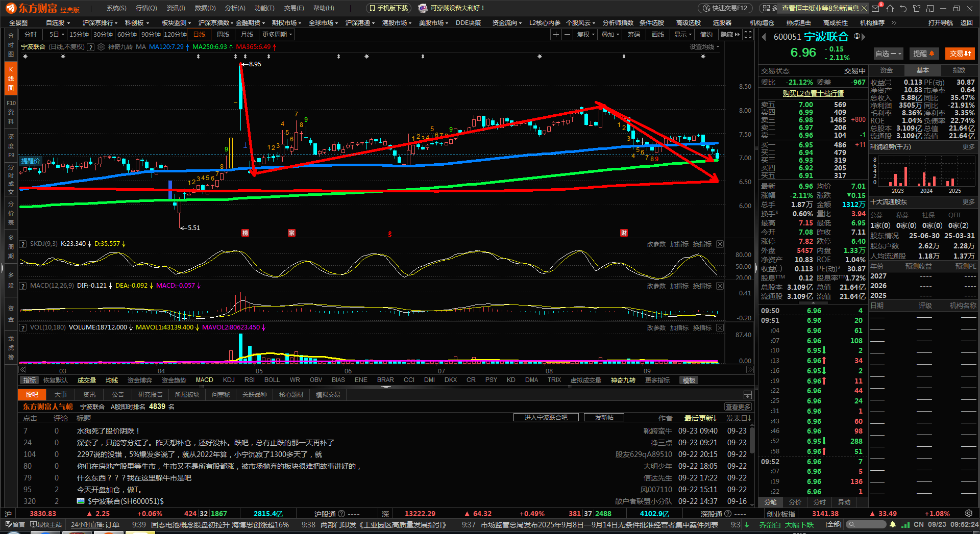
Task: Close the SKDJ indicator panel
Action: click(x=720, y=244)
